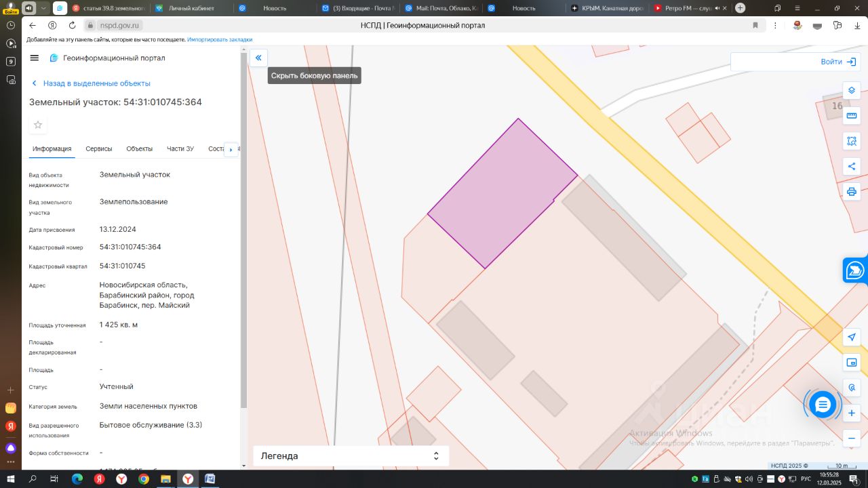Print the map with printer icon

coord(852,191)
